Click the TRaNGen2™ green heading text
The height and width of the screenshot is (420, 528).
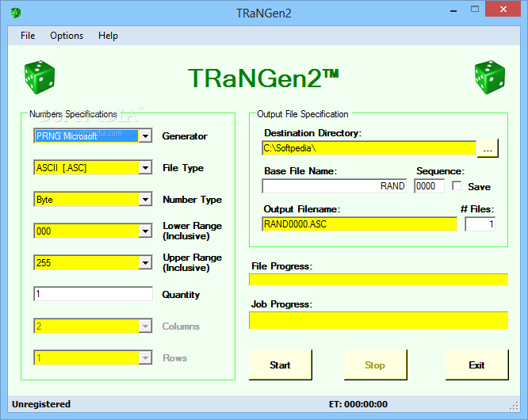[263, 78]
